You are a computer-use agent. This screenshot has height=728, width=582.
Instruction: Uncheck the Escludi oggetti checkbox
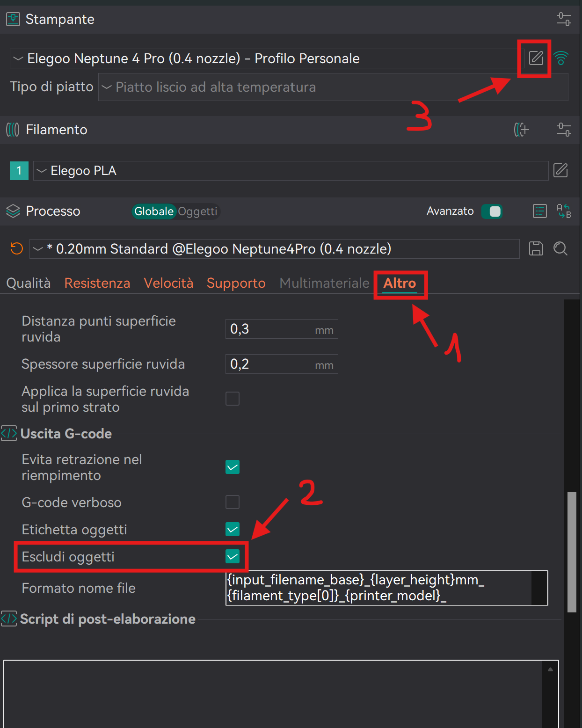point(233,556)
